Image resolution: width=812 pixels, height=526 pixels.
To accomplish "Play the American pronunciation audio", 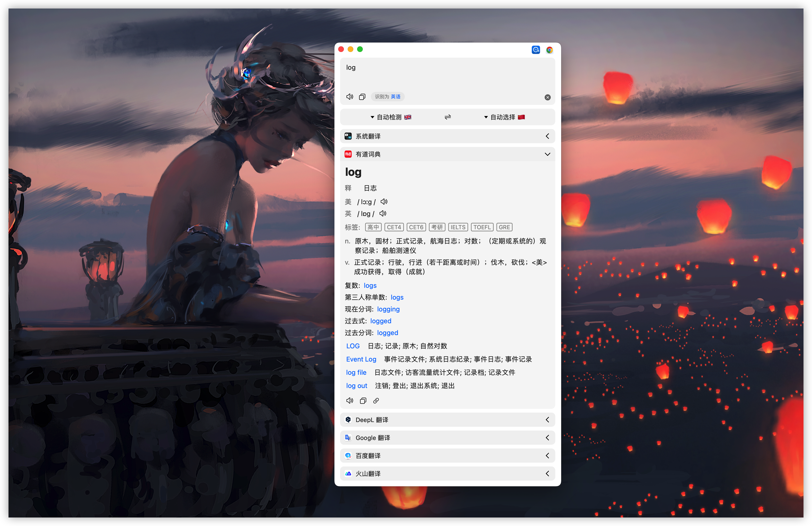I will tap(384, 202).
